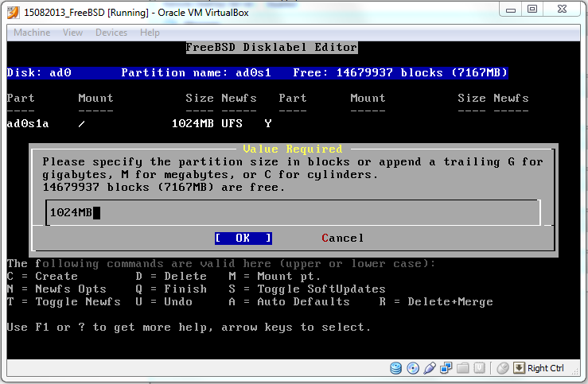Click the keyboard capture arrow icon
Image resolution: width=588 pixels, height=384 pixels.
[519, 368]
